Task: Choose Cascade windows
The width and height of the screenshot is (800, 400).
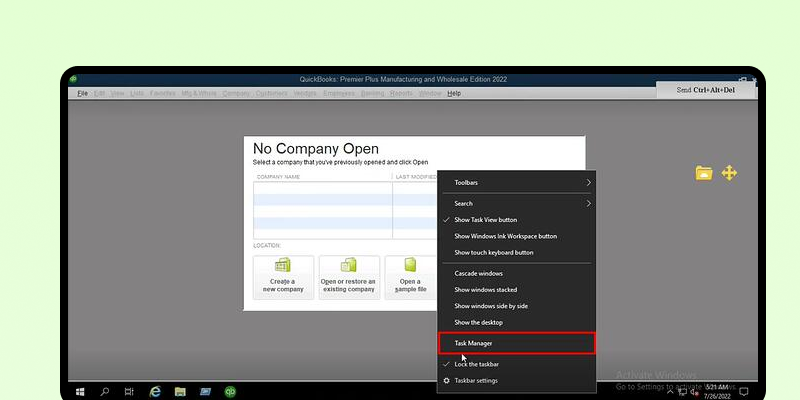Action: click(516, 273)
